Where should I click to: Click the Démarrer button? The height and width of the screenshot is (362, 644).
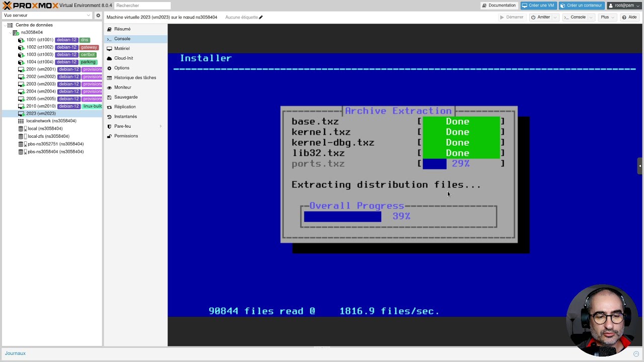click(512, 17)
